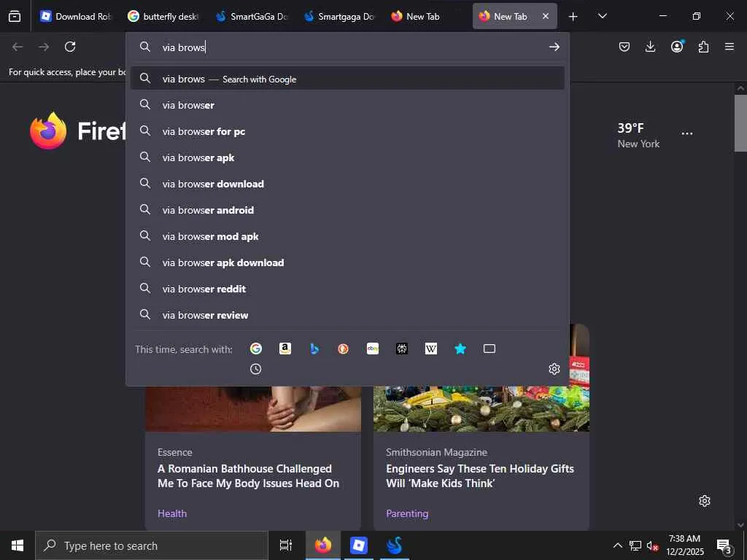Reload the current page
The width and height of the screenshot is (747, 560).
[x=70, y=47]
